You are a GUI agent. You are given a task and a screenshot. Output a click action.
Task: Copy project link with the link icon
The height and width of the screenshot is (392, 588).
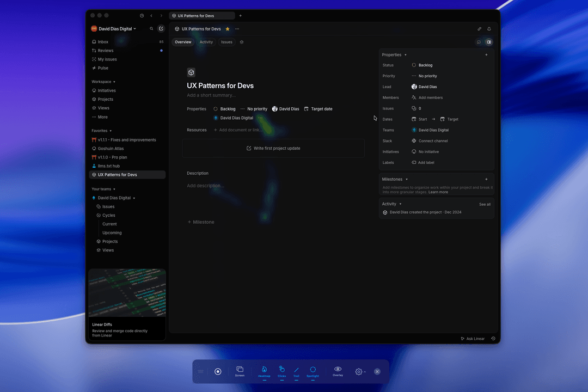click(479, 29)
